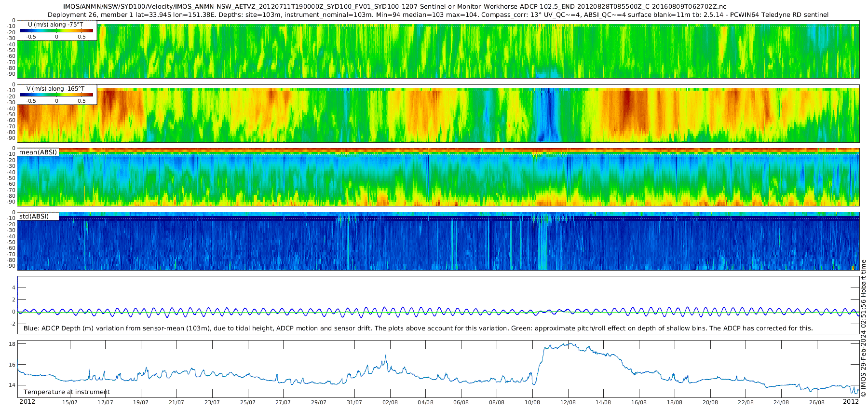Click the 02/08 date tick label
868x410 pixels.
click(x=390, y=402)
